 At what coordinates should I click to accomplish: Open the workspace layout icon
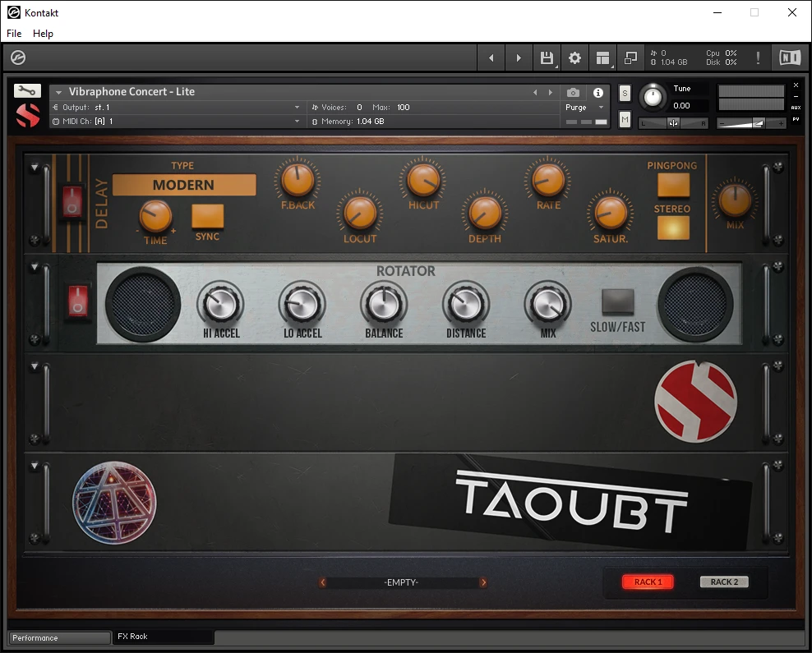[602, 58]
